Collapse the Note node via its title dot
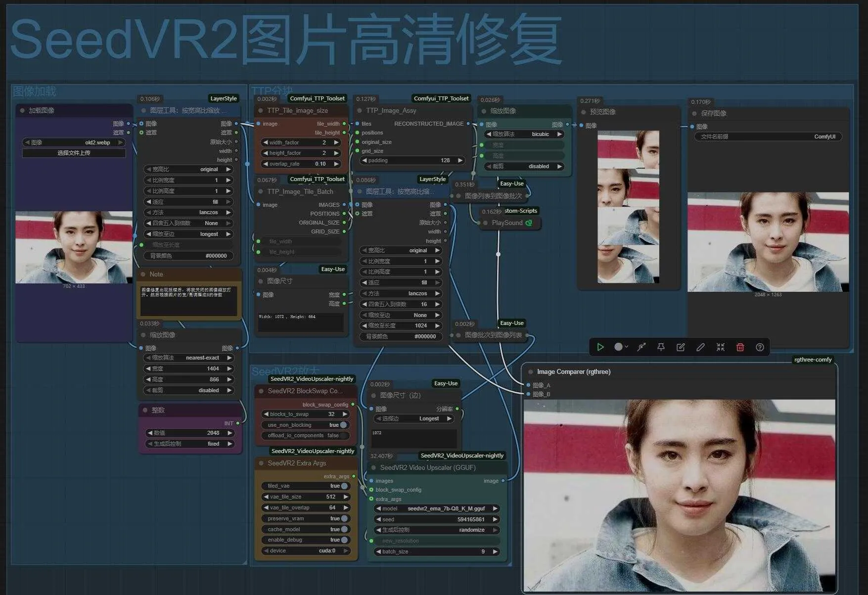This screenshot has width=868, height=595. click(143, 274)
